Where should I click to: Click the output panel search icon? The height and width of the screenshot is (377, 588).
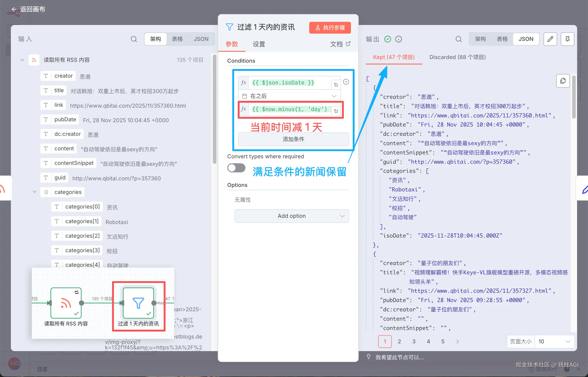pos(458,39)
